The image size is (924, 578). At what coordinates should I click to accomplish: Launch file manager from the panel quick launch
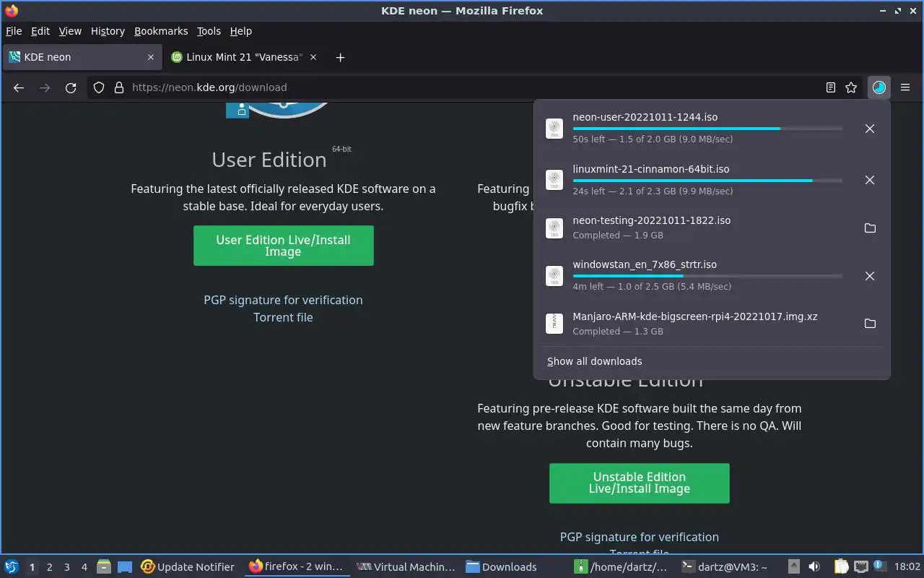(x=104, y=566)
